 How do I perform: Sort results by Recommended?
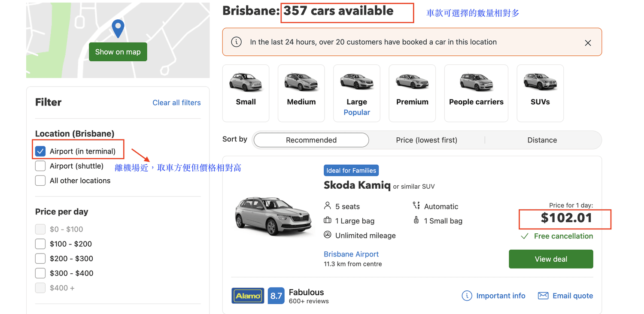pos(311,140)
